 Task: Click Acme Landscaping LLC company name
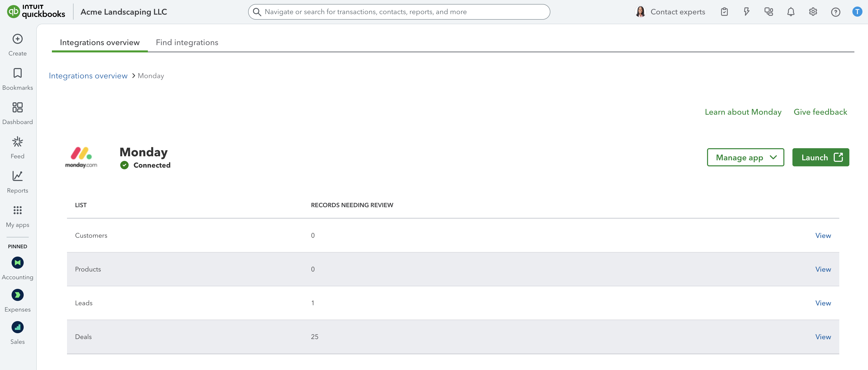point(124,12)
